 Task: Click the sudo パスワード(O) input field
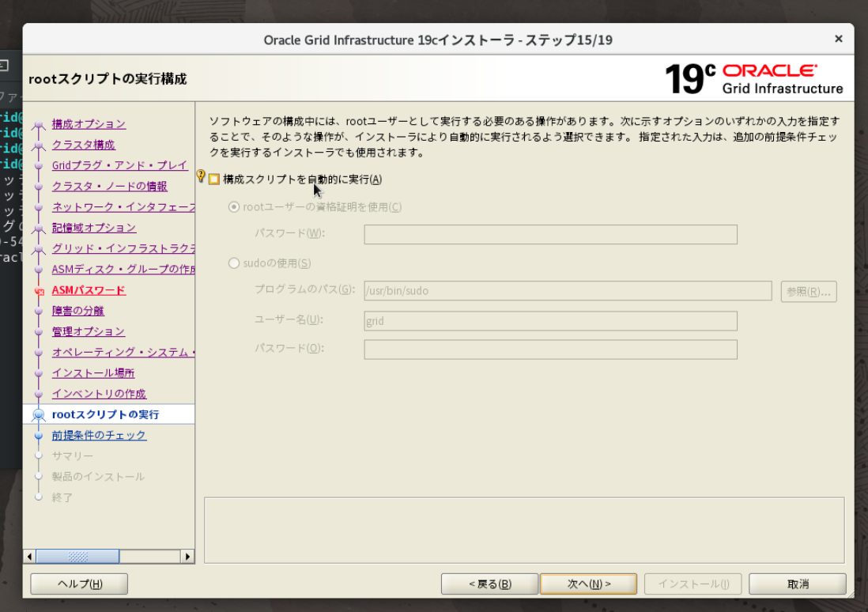(550, 349)
